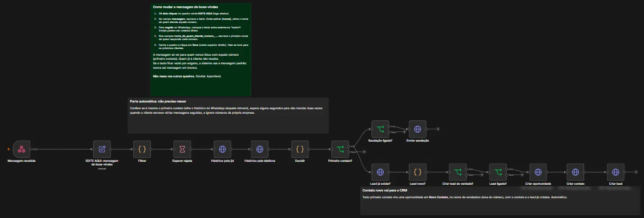Add node after Primeiro contato? false output
Screen dimensions: 644x218
[x=364, y=152]
